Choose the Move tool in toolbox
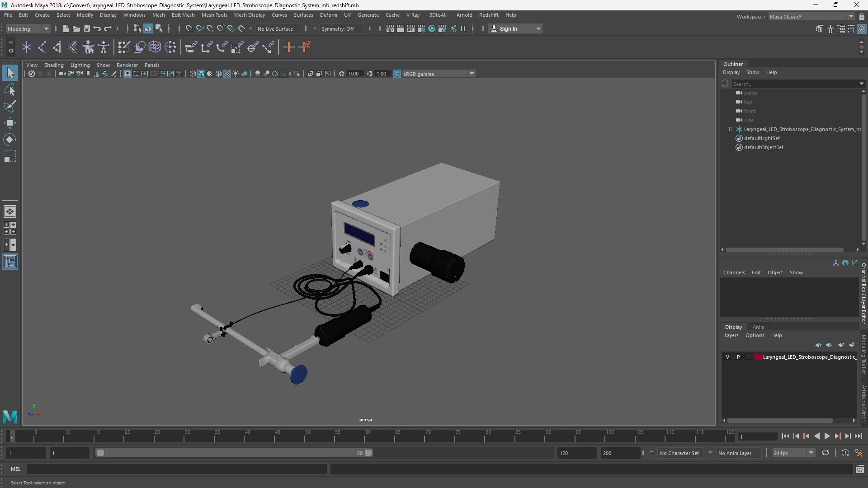Screen dimensions: 868x488 (10, 123)
